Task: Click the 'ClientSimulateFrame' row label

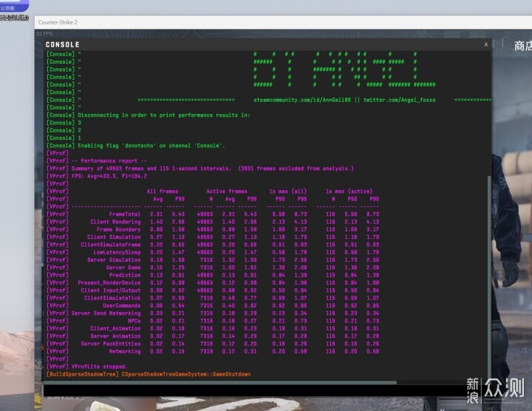Action: click(111, 245)
